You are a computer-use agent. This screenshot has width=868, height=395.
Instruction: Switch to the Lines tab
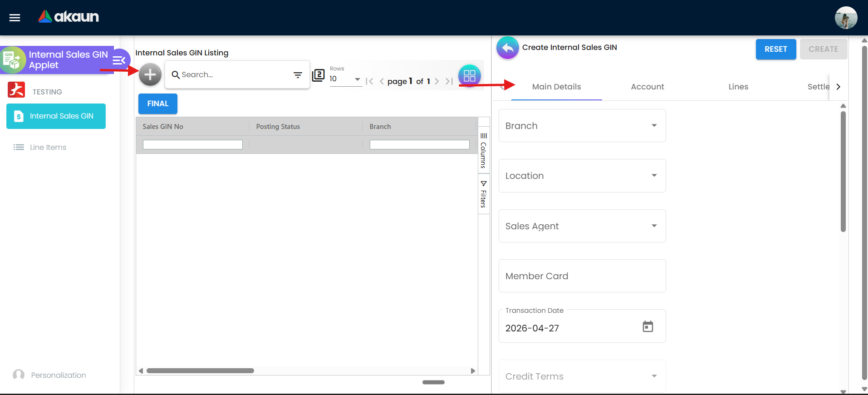[x=738, y=87]
